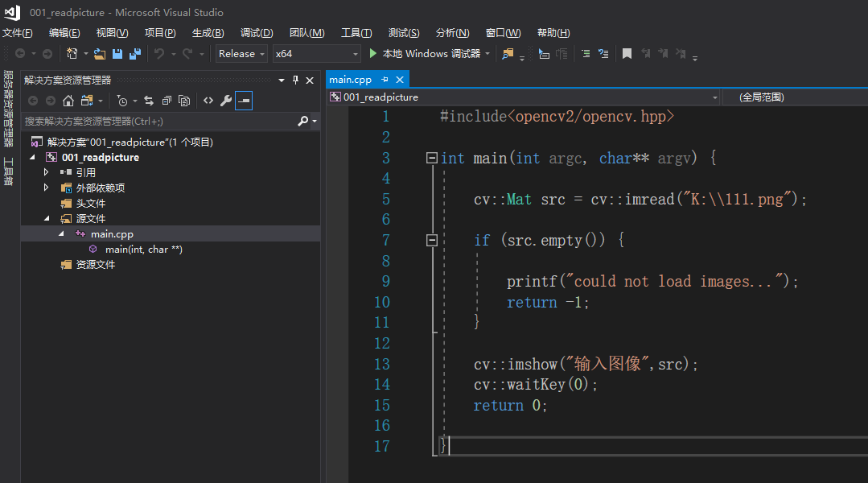Click the Show All Files icon
Screen dimensions: 868x483
[x=184, y=101]
